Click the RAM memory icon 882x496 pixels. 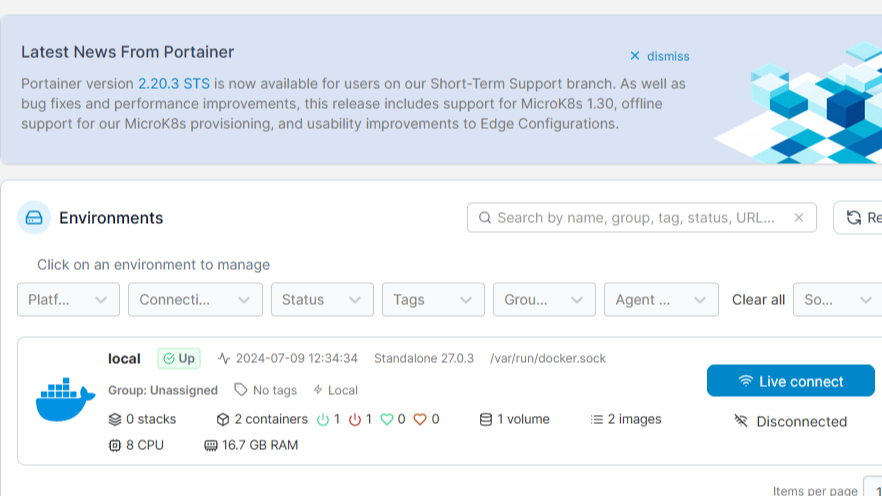point(210,445)
